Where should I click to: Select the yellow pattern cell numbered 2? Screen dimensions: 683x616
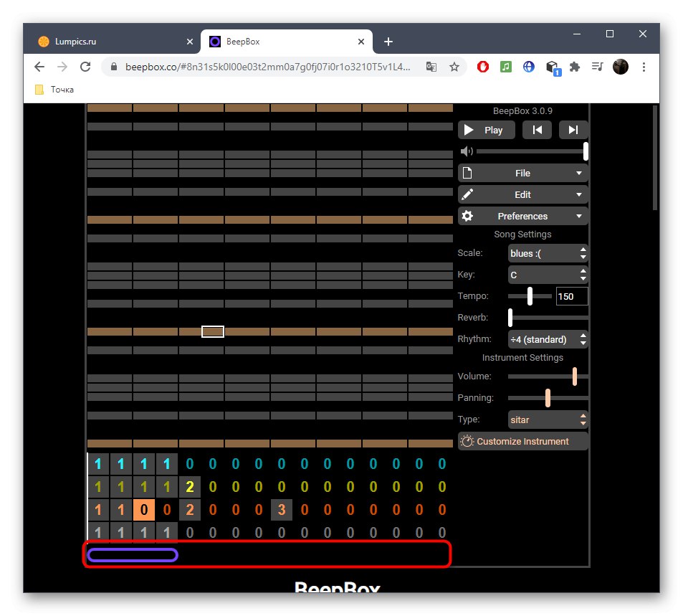pos(189,486)
